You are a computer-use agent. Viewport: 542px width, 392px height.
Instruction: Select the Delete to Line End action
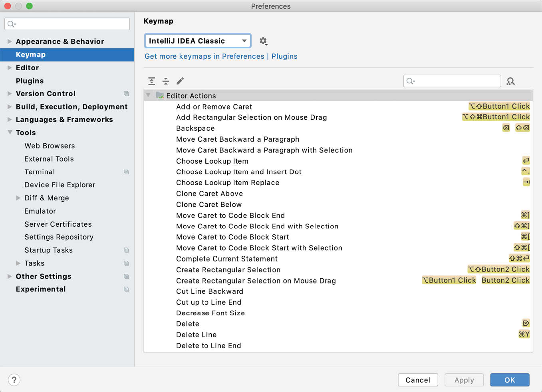pos(338,346)
